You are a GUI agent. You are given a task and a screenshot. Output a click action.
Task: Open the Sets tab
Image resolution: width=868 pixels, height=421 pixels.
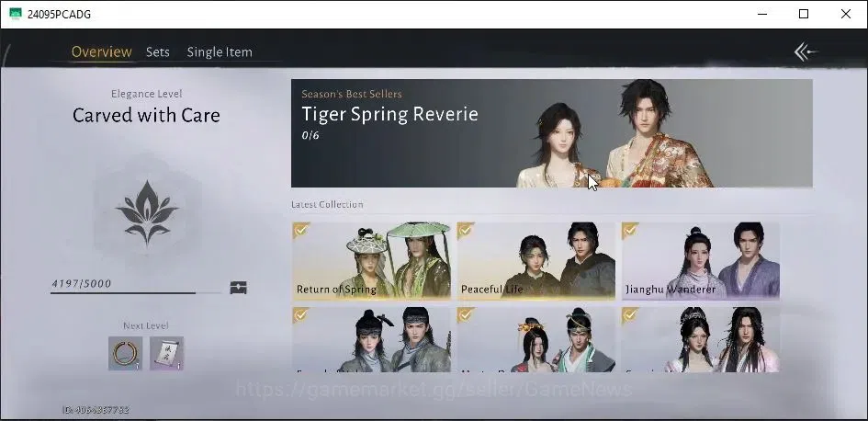158,52
